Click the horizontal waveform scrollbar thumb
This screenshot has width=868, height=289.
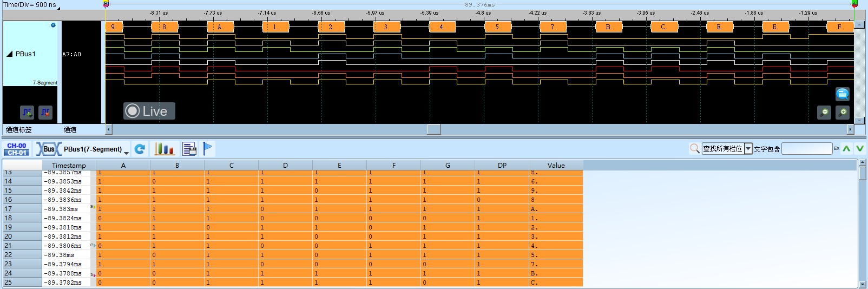click(434, 129)
